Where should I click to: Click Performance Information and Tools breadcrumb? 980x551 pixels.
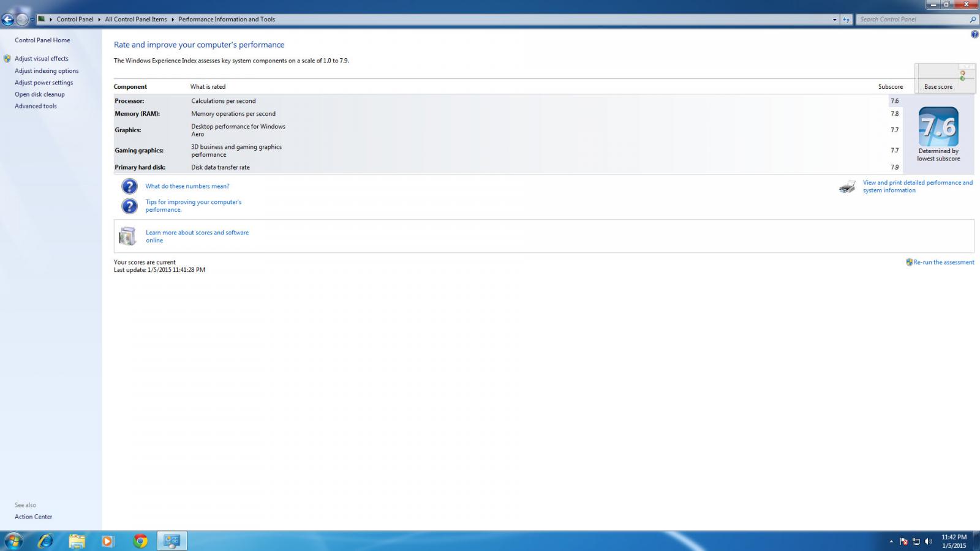(x=227, y=19)
